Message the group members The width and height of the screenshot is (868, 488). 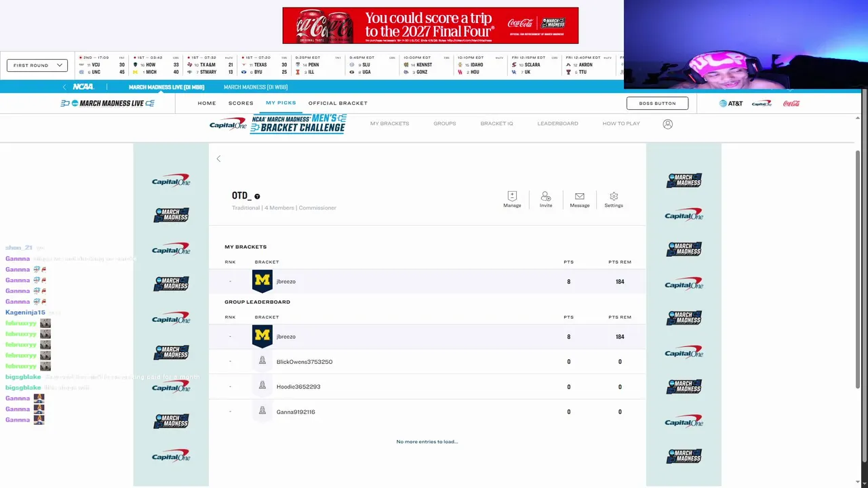(x=580, y=199)
